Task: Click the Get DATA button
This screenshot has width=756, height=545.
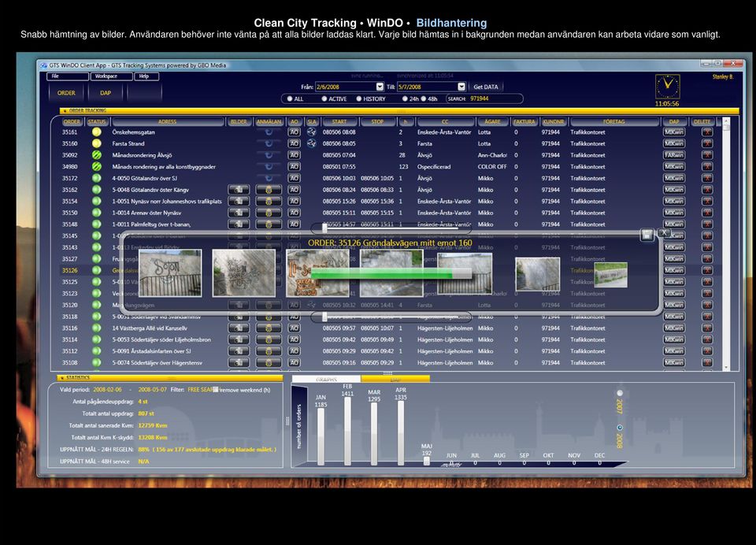Action: 486,87
